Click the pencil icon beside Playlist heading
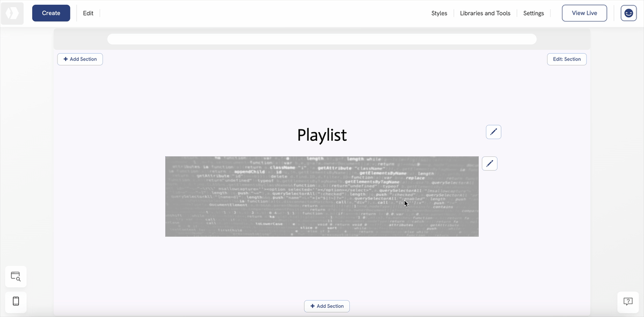Viewport: 644px width, 317px height. pos(493,132)
